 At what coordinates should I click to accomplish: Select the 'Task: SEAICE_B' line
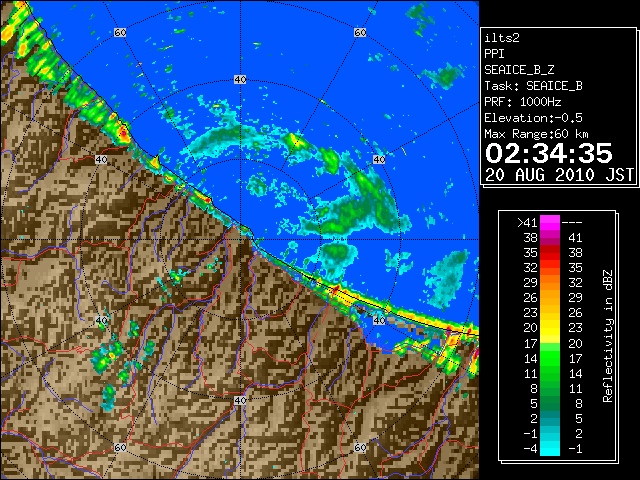click(x=533, y=86)
